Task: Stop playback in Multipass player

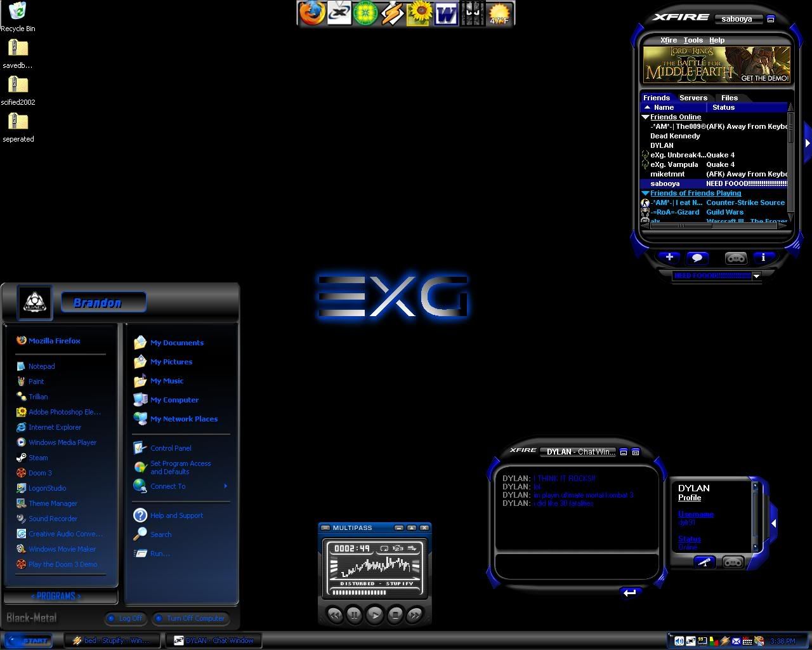Action: (x=395, y=614)
